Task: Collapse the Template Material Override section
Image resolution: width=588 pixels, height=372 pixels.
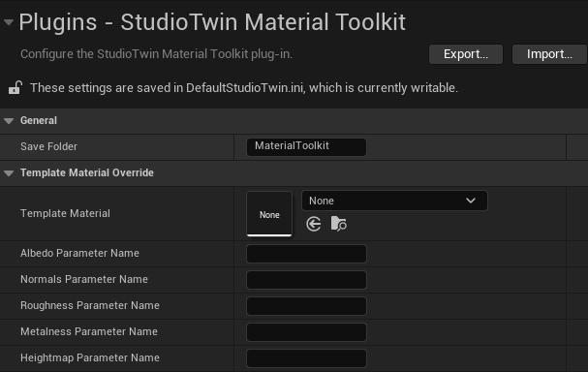Action: tap(9, 173)
